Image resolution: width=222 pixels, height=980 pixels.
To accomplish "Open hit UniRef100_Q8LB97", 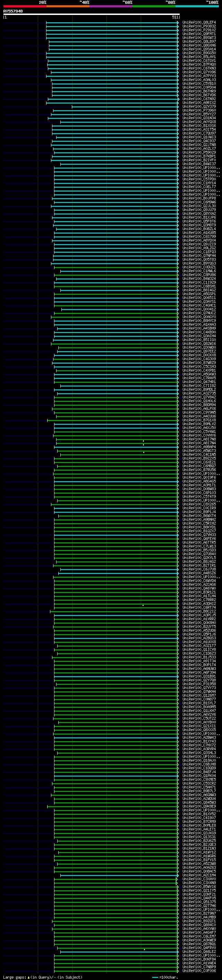I will [x=199, y=41].
